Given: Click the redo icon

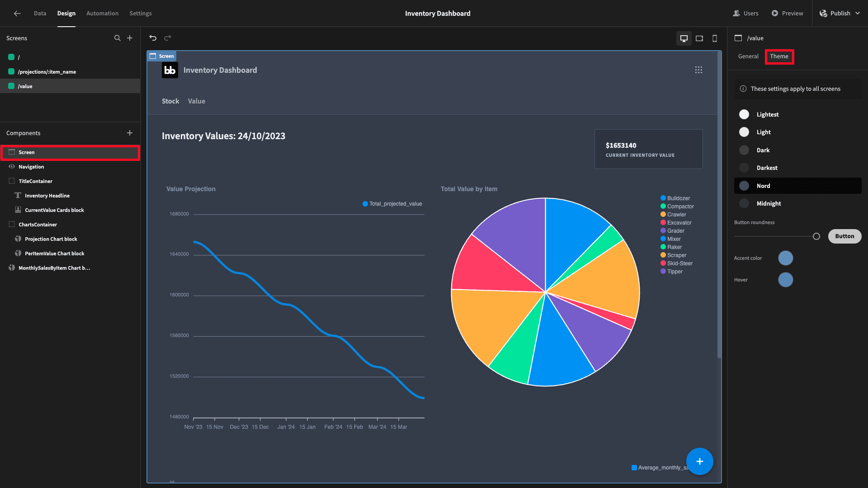Looking at the screenshot, I should point(168,38).
